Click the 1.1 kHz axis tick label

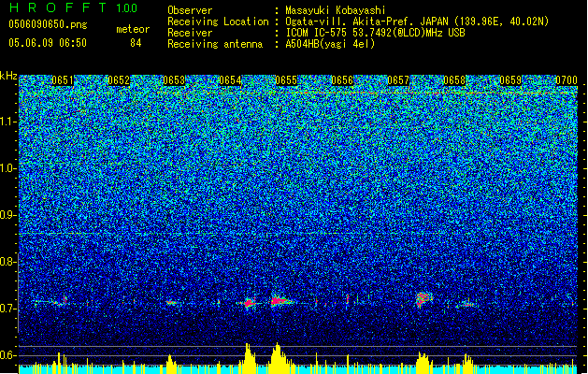tap(8, 122)
